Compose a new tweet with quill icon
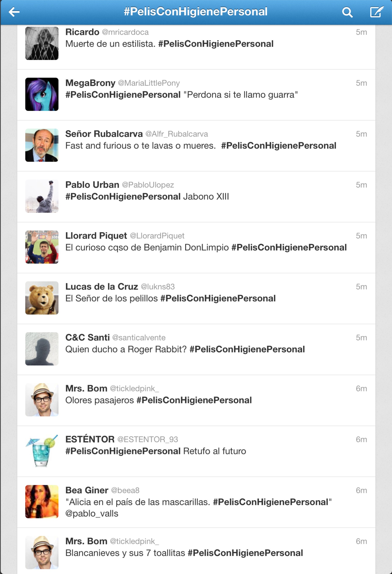392x574 pixels. point(376,12)
